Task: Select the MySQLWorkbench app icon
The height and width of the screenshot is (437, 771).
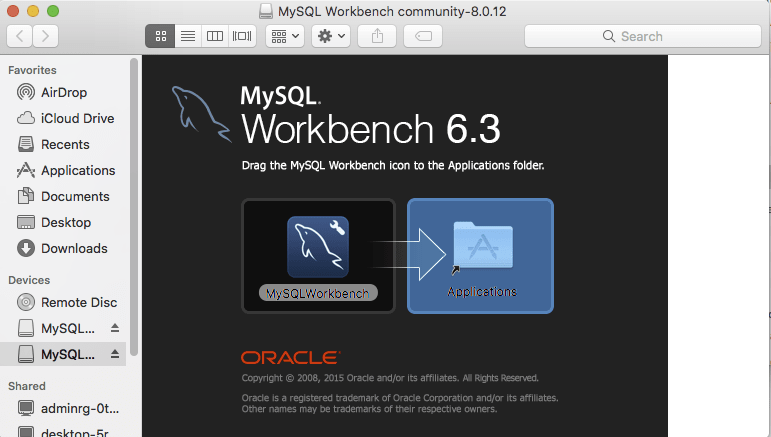Action: (x=318, y=247)
